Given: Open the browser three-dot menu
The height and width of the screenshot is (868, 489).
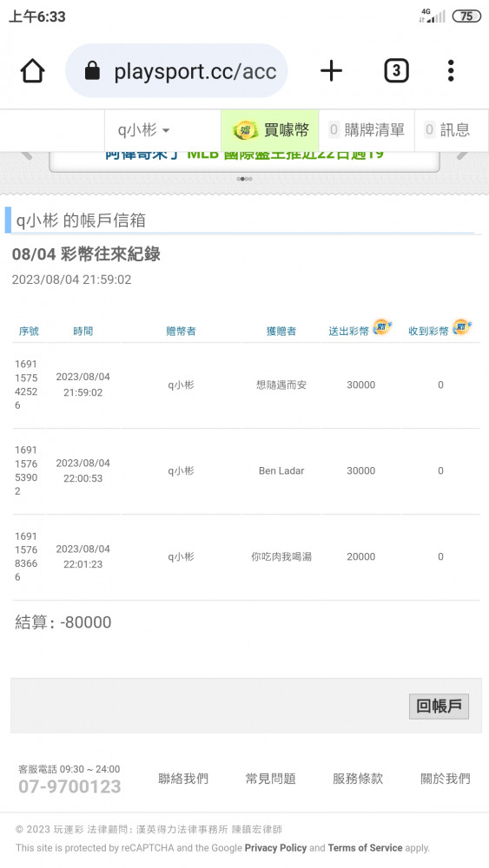Looking at the screenshot, I should click(451, 71).
